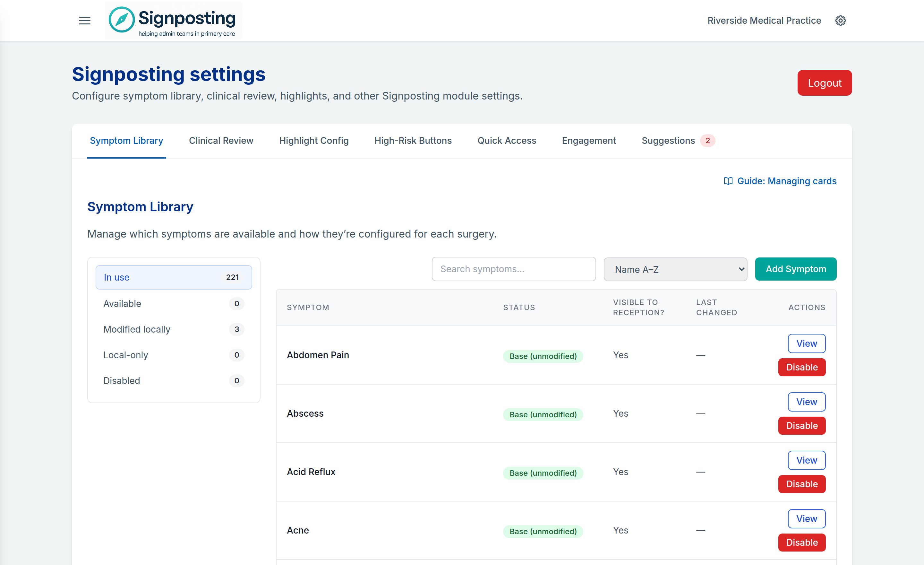This screenshot has height=565, width=924.
Task: Click the Status column header
Action: pos(519,308)
